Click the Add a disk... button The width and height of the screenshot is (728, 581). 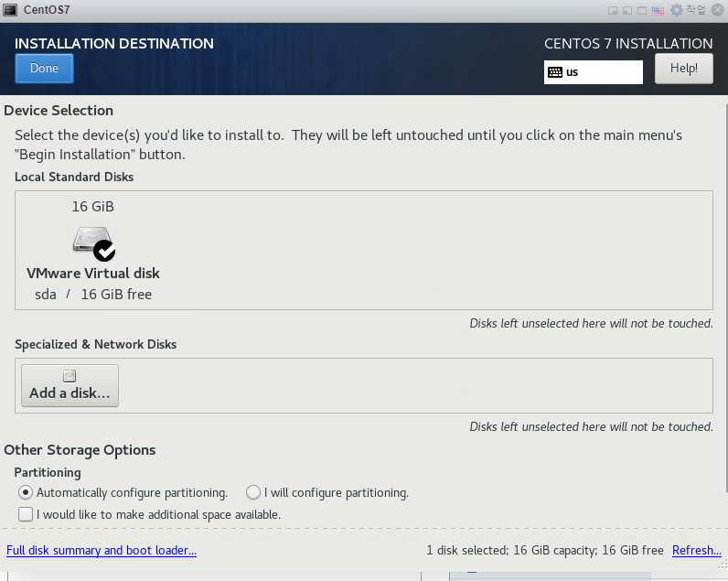70,385
